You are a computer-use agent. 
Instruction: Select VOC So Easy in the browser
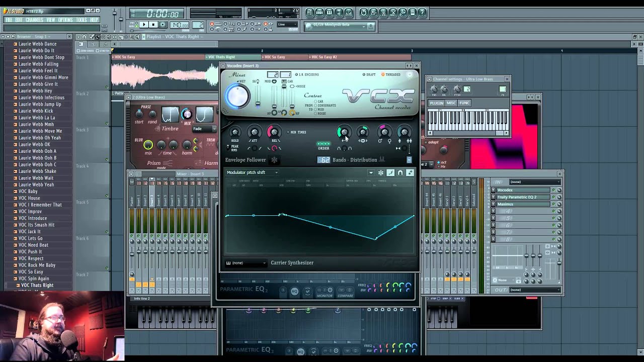31,271
